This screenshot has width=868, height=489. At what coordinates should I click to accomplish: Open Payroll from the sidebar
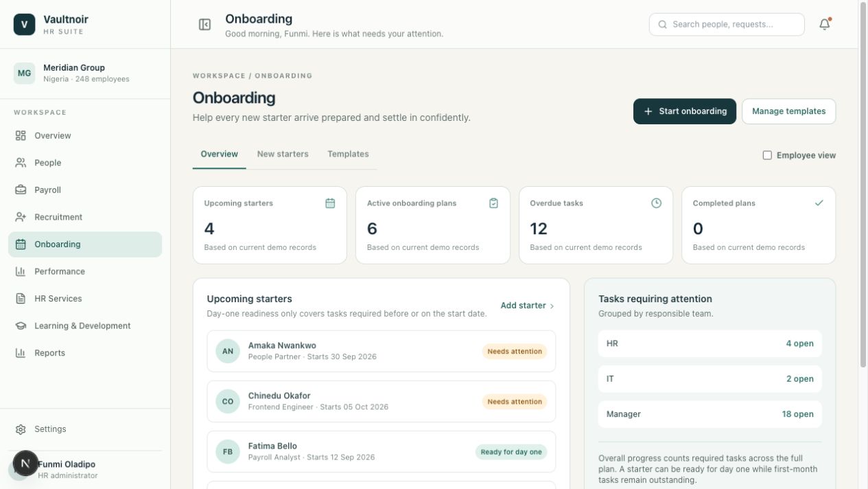tap(85, 190)
